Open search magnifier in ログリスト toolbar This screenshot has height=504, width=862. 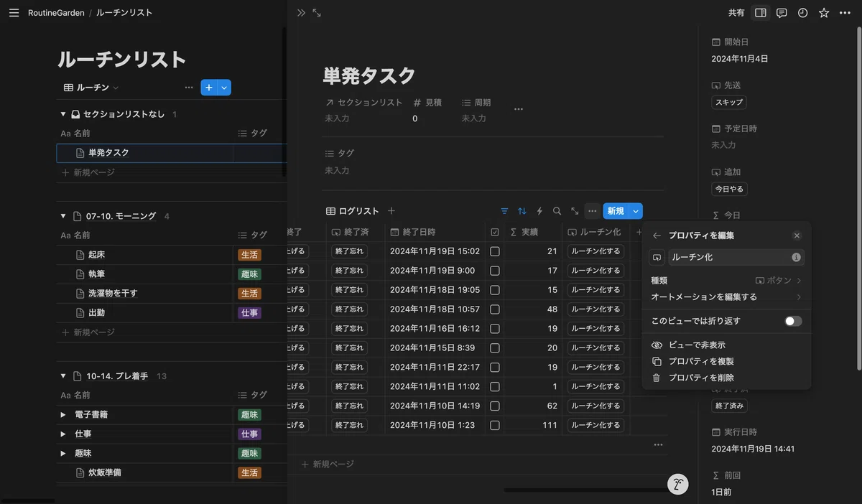(557, 211)
